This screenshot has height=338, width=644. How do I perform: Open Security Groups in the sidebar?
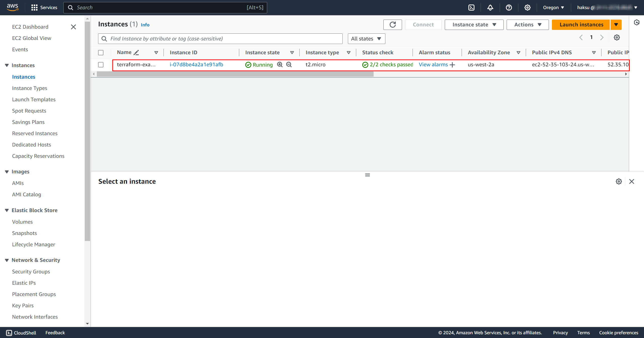31,271
